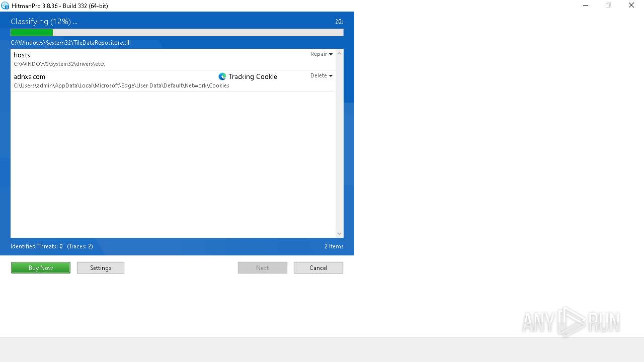644x362 pixels.
Task: Minimize the HitmanPro window
Action: coord(586,6)
